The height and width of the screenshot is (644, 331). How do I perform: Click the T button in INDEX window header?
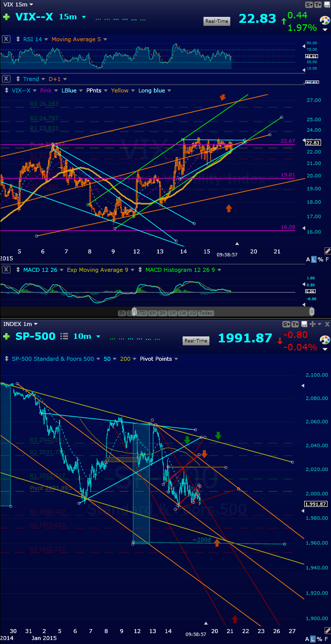(295, 324)
